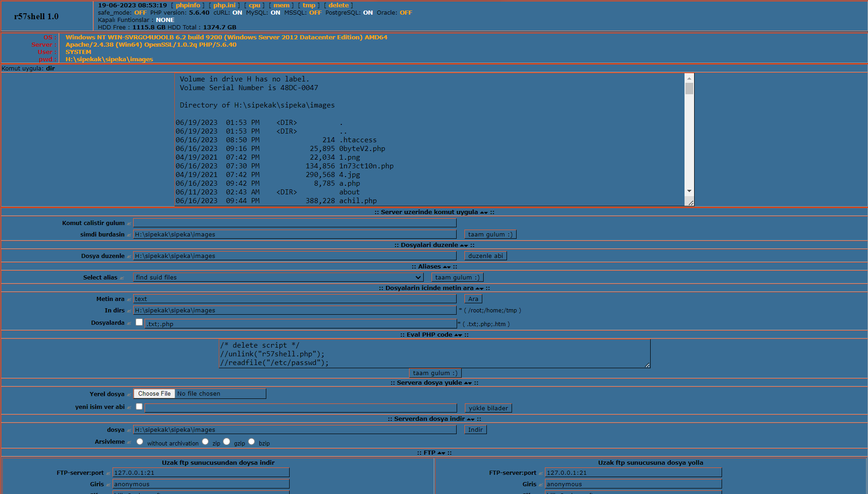This screenshot has width=868, height=494.
Task: Click the arrow icon beside Dosya duzenle
Action: tap(129, 257)
